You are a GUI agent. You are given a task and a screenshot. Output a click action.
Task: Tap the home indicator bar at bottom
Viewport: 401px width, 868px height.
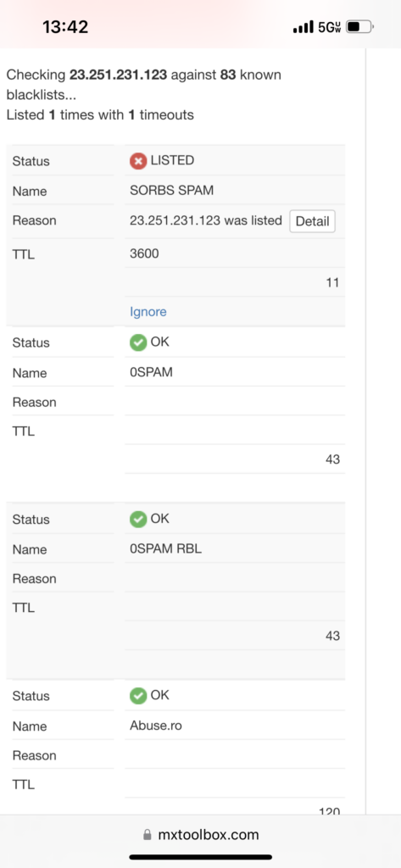200,857
